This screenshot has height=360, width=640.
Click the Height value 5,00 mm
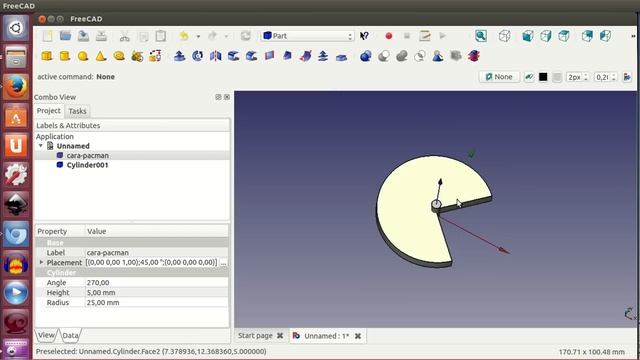tap(156, 293)
